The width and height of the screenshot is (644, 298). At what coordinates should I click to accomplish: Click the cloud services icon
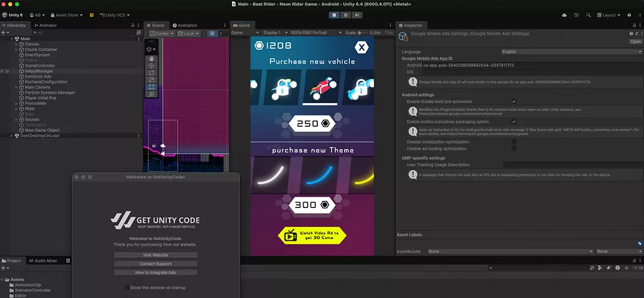563,15
